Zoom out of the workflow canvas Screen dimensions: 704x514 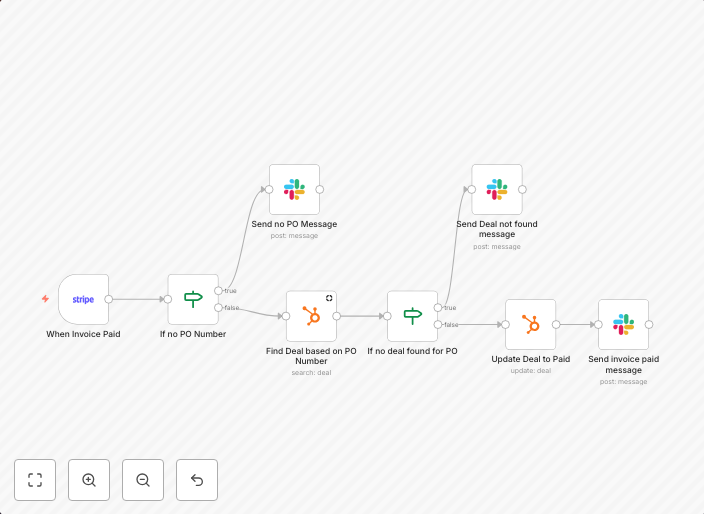click(143, 480)
